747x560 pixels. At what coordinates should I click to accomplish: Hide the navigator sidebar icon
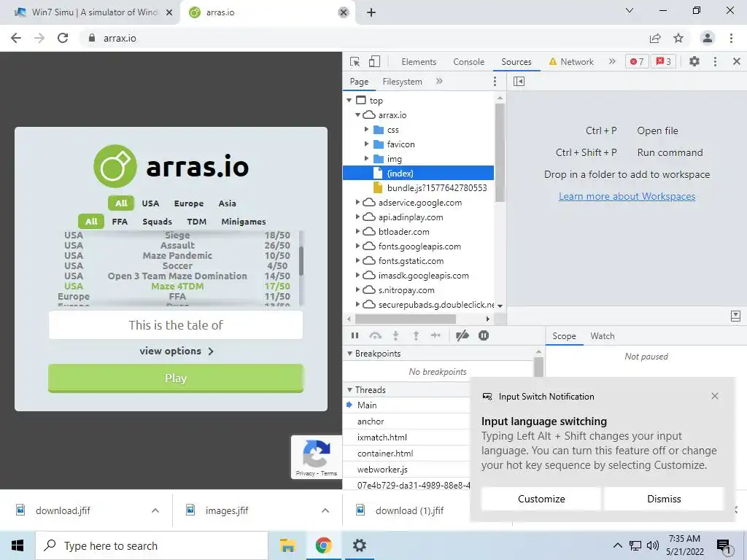[x=519, y=82]
